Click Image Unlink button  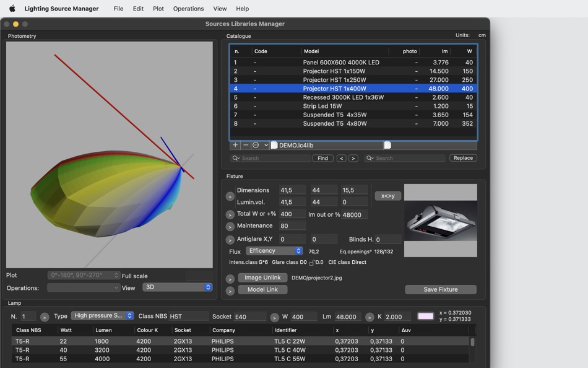pos(262,278)
